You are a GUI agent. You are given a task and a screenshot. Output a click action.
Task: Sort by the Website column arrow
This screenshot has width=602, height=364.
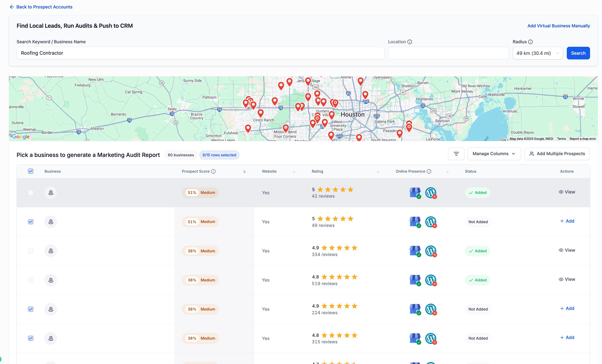click(x=294, y=171)
